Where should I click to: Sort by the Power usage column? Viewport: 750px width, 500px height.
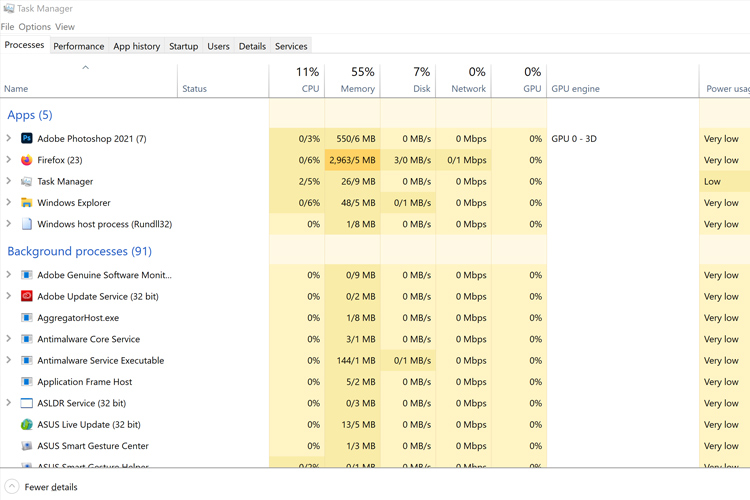pos(725,80)
